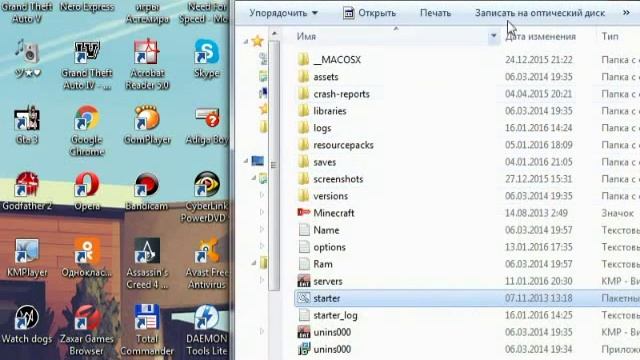Select the saves folder
The image size is (640, 360).
click(x=317, y=162)
